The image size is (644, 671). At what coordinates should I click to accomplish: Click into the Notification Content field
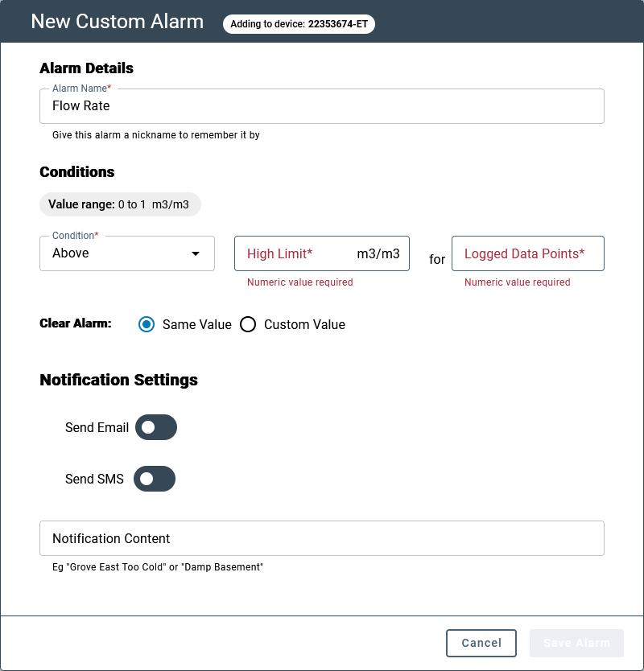[x=322, y=538]
